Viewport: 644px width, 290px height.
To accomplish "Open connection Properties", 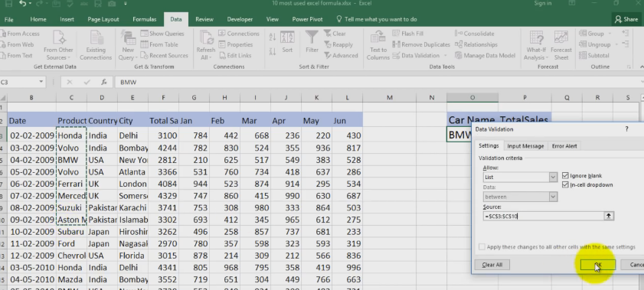I will pyautogui.click(x=235, y=44).
